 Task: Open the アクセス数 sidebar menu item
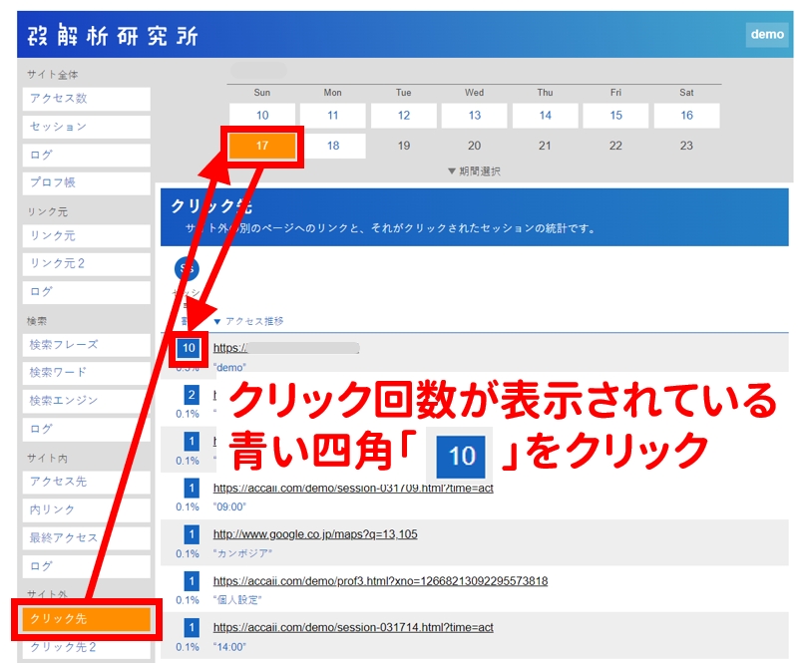86,99
